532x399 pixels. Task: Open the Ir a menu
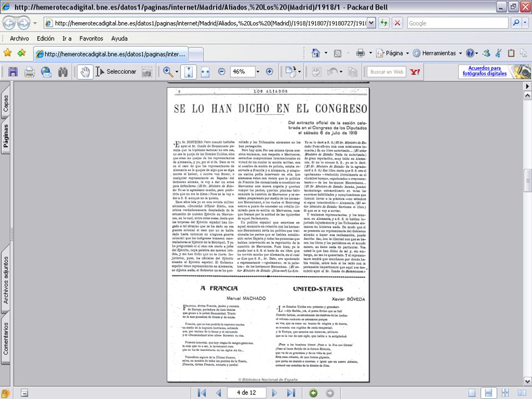click(67, 39)
